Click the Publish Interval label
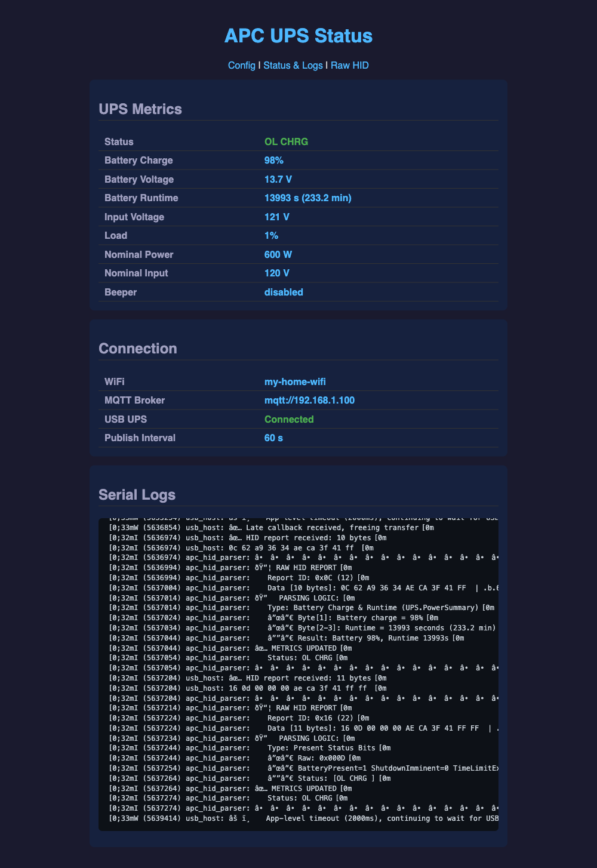The image size is (597, 868). 140,438
